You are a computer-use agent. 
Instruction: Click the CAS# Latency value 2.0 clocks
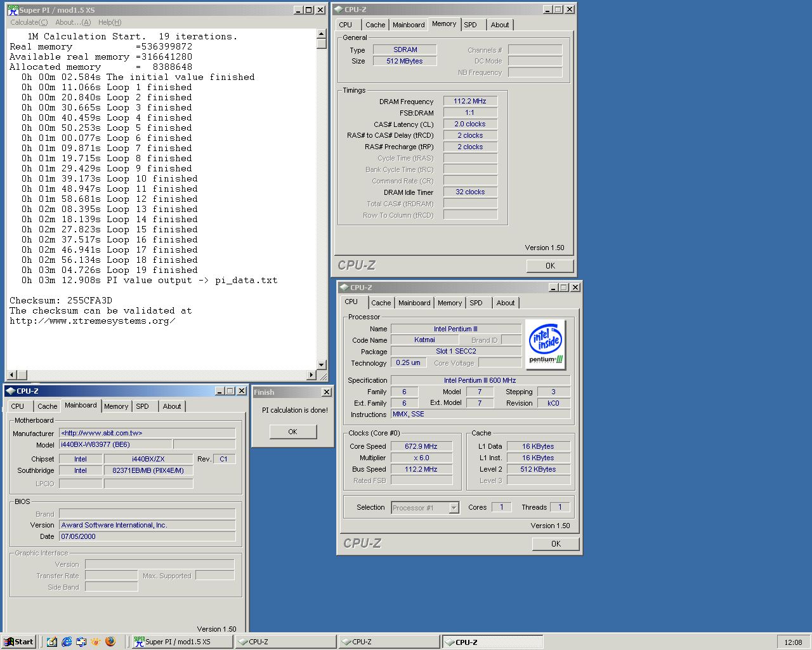[470, 124]
